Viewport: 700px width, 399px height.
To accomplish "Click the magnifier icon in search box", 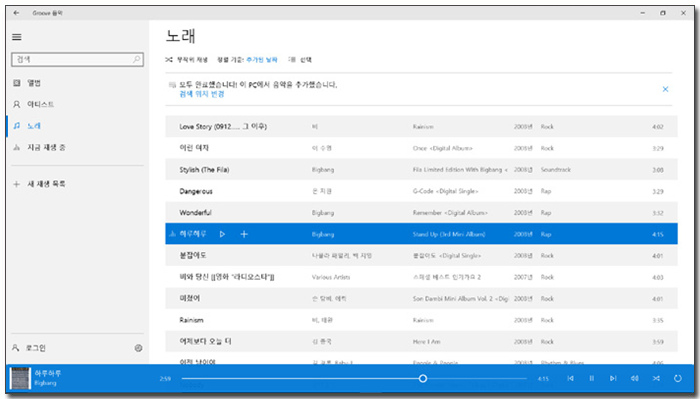I will tap(137, 59).
